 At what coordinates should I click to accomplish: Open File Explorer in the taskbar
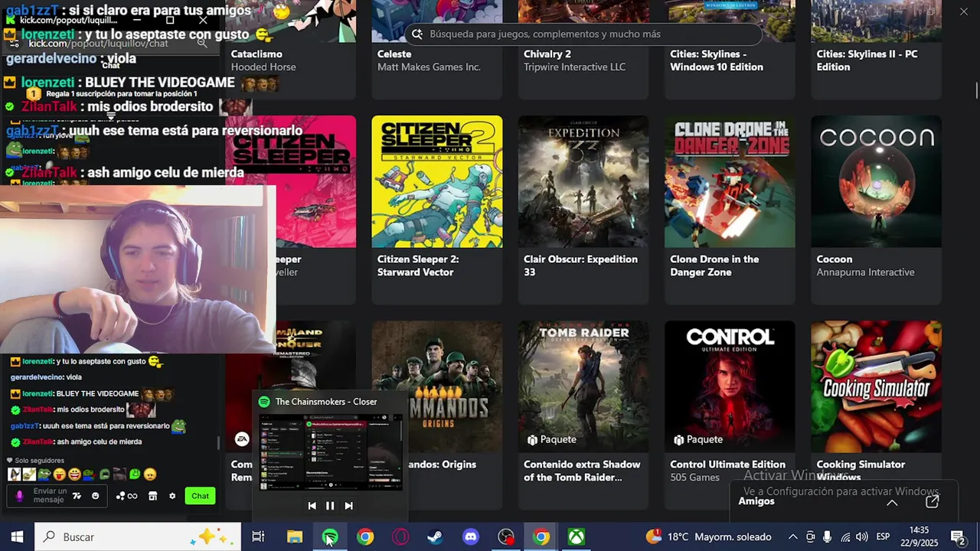(x=295, y=537)
